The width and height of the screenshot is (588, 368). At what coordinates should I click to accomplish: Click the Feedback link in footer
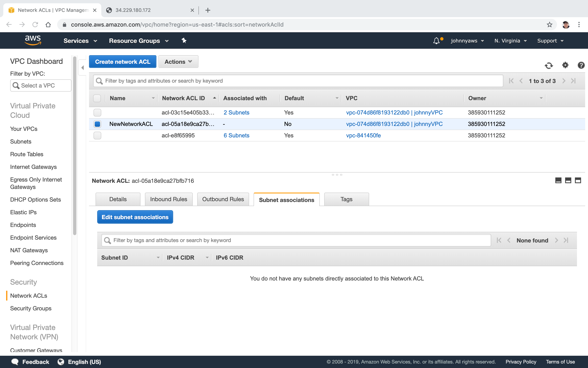click(x=30, y=362)
